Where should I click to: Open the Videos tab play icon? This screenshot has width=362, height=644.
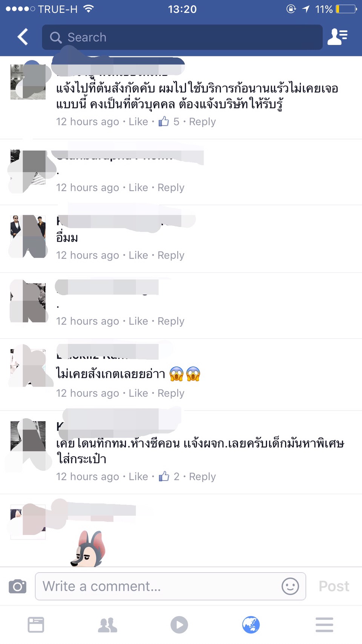(179, 625)
